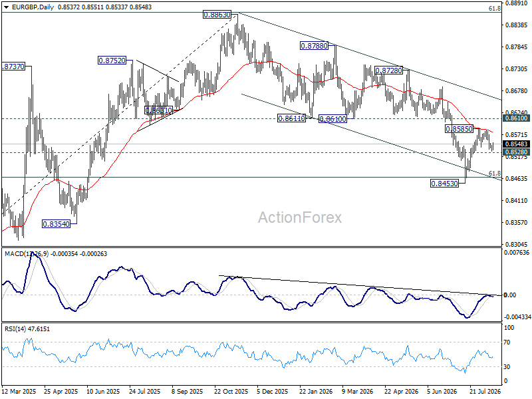Click the 21 Jul 2026 date marker

[x=485, y=391]
